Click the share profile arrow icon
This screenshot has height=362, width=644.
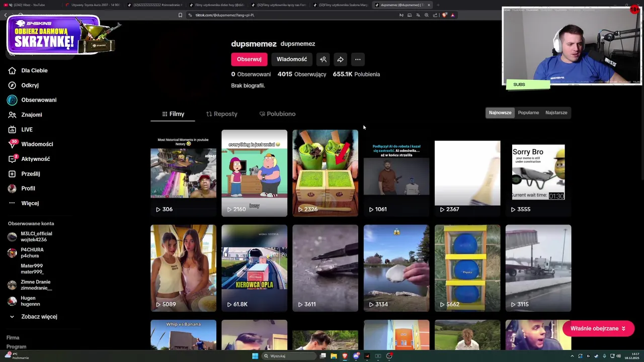340,59
